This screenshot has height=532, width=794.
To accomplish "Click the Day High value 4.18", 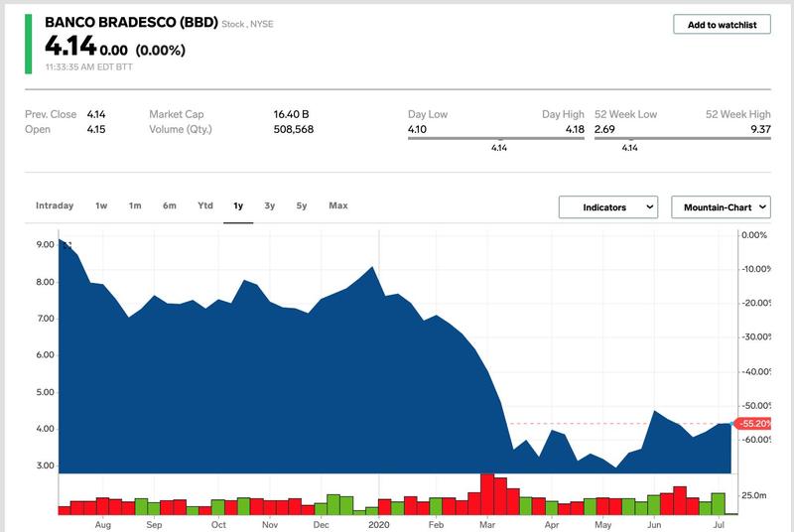I will [575, 130].
